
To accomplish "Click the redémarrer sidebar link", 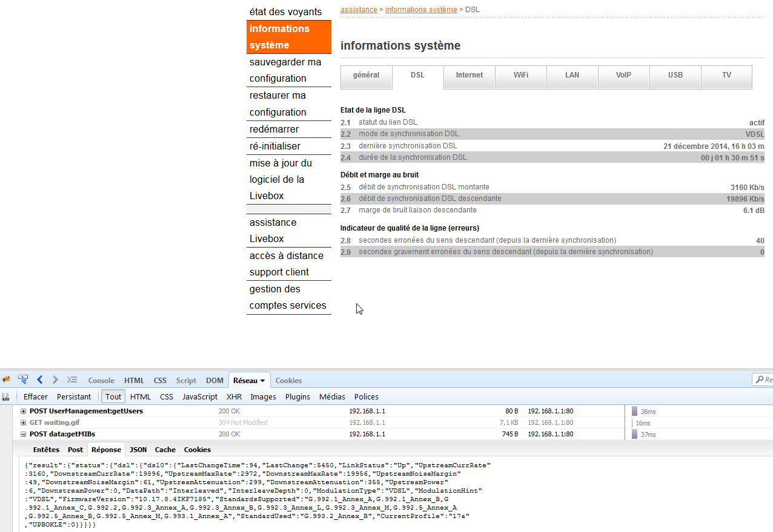I will coord(274,129).
